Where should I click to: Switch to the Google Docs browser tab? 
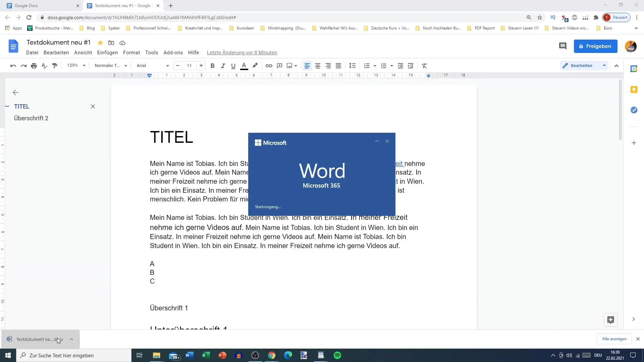click(42, 6)
